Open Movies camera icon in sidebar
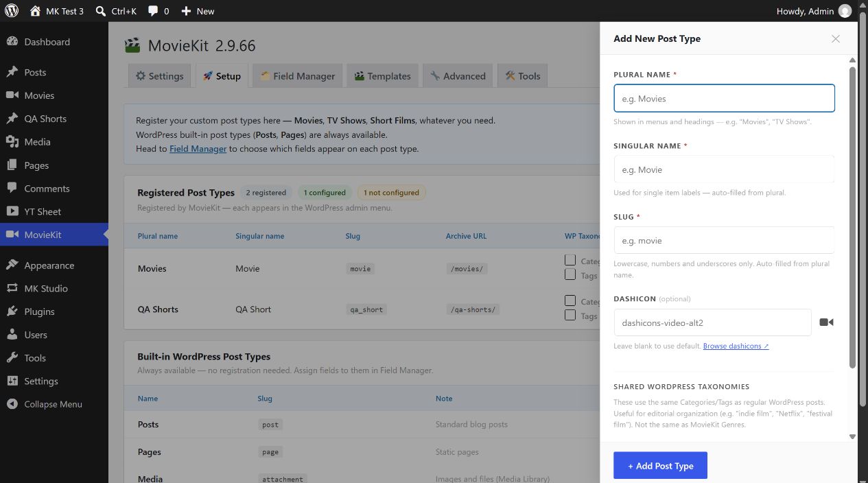Viewport: 868px width, 483px height. pos(12,95)
